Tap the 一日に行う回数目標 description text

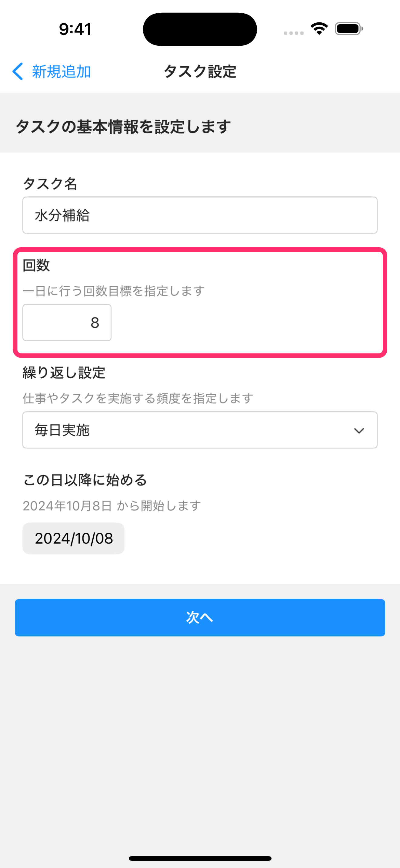click(x=113, y=291)
